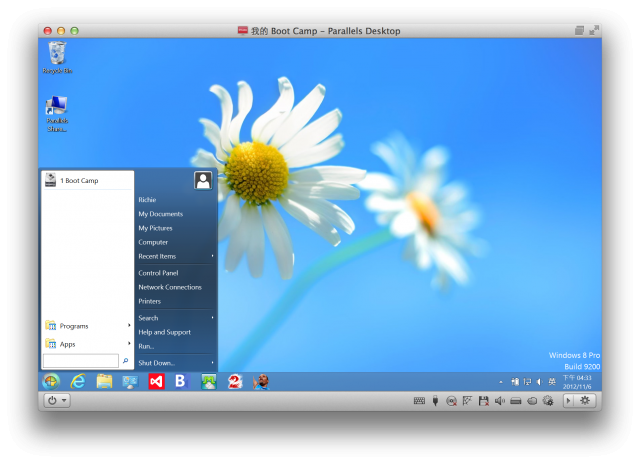
Task: Expand the Apps submenu
Action: click(88, 344)
